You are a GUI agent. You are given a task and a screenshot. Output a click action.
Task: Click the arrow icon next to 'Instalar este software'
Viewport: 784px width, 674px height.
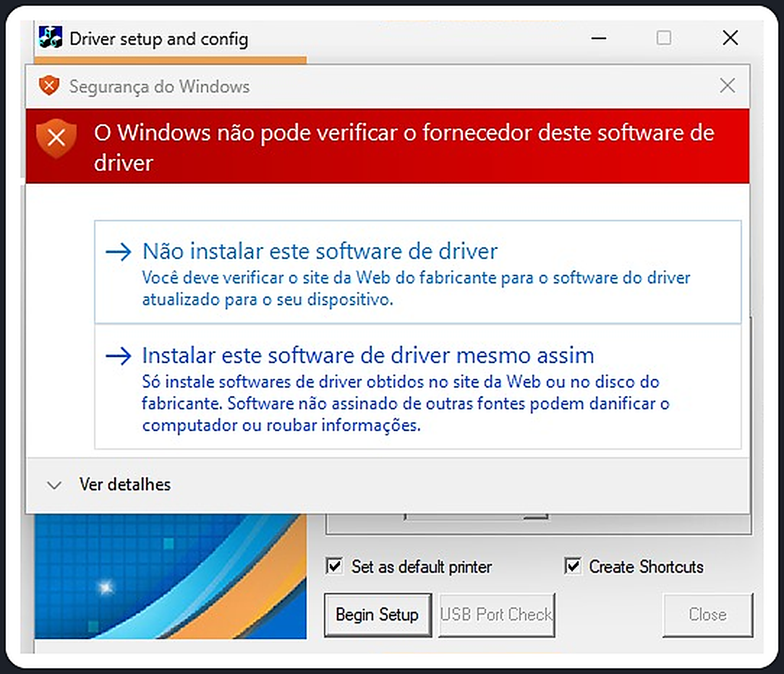[x=119, y=356]
